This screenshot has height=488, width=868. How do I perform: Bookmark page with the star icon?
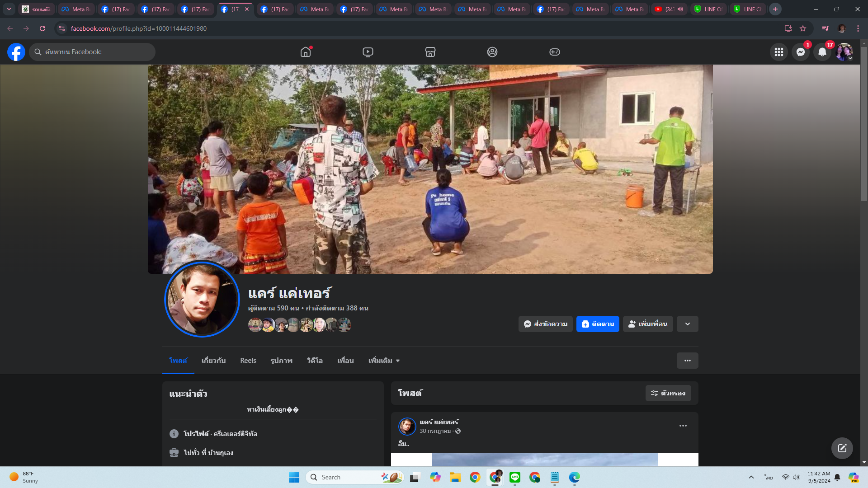click(x=803, y=28)
